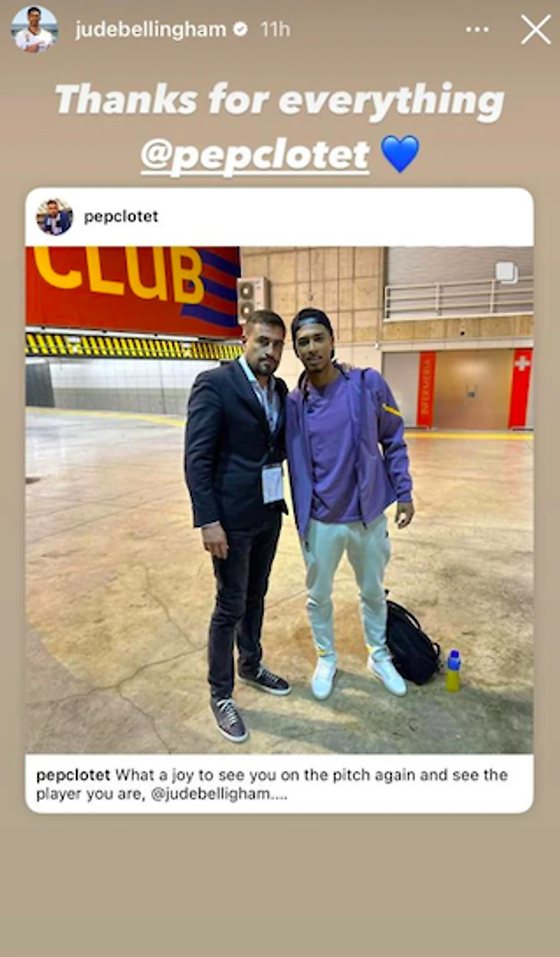Screen dimensions: 560x957
Task: Tap the blue heart emoji
Action: (x=400, y=153)
